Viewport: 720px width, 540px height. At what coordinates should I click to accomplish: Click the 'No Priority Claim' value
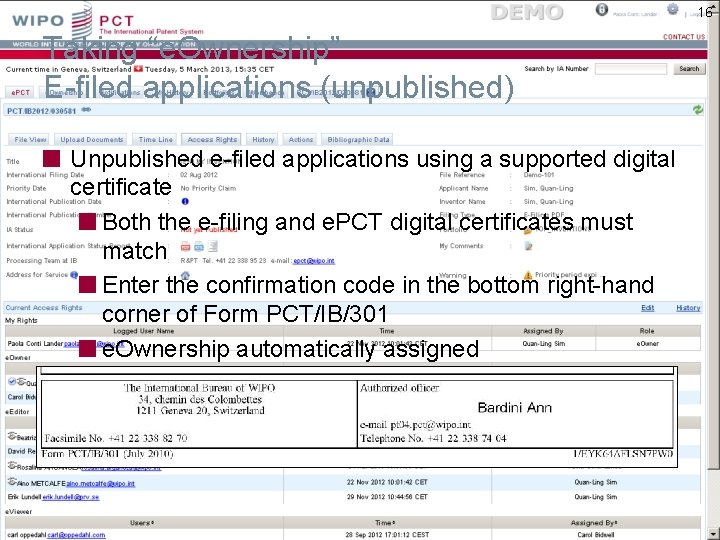click(x=208, y=188)
